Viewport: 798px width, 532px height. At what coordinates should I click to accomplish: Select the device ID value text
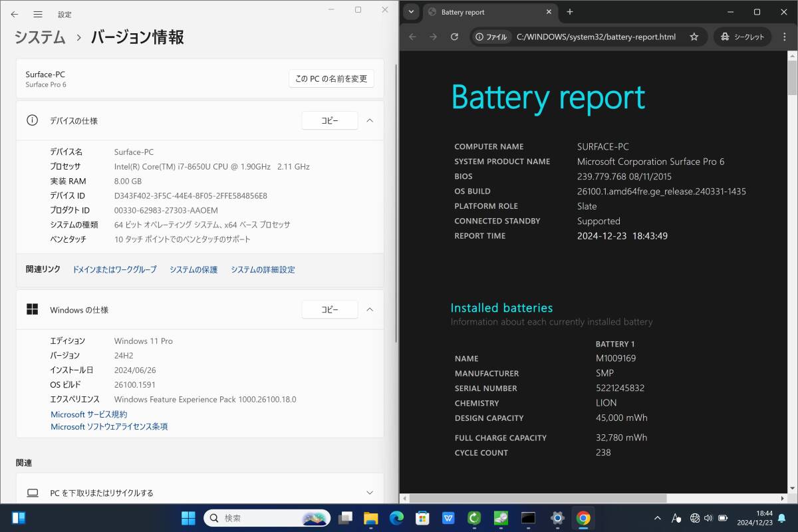point(191,196)
